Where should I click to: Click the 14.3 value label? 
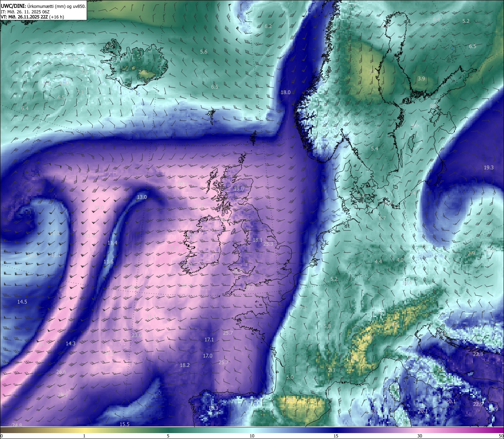pos(70,343)
